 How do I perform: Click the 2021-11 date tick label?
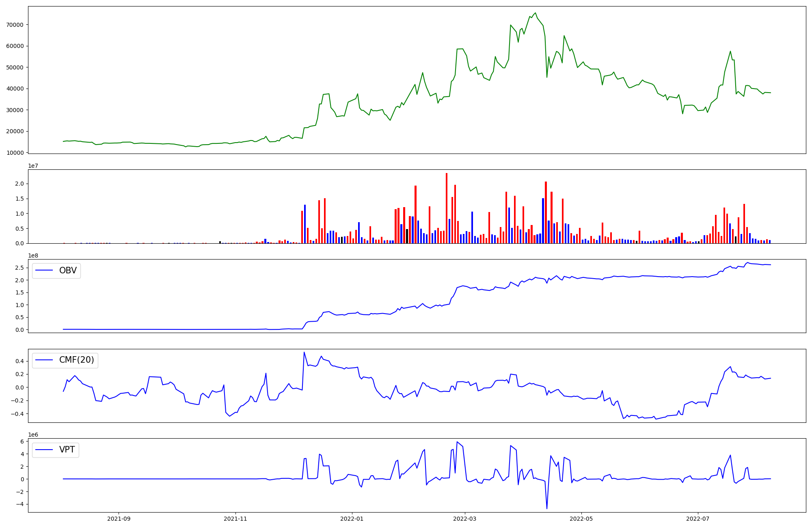[235, 519]
